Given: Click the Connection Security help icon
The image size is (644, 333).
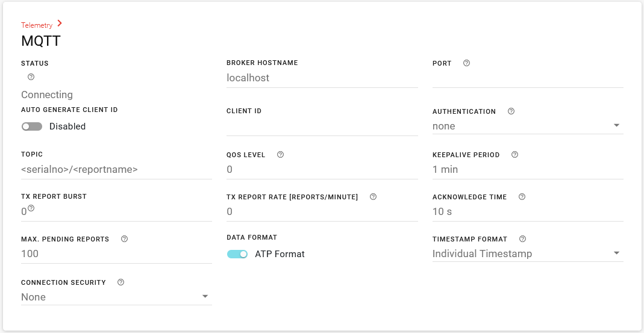Looking at the screenshot, I should pyautogui.click(x=120, y=282).
